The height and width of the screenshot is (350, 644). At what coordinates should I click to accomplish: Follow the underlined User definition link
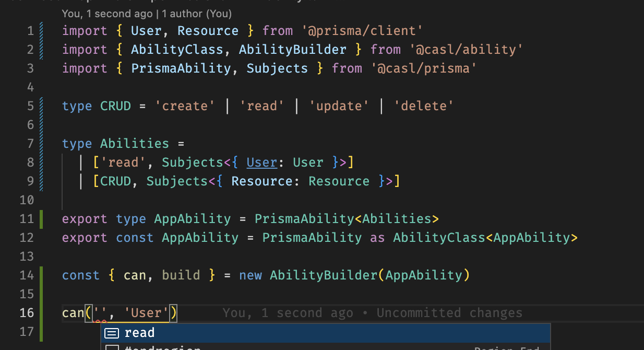[261, 162]
